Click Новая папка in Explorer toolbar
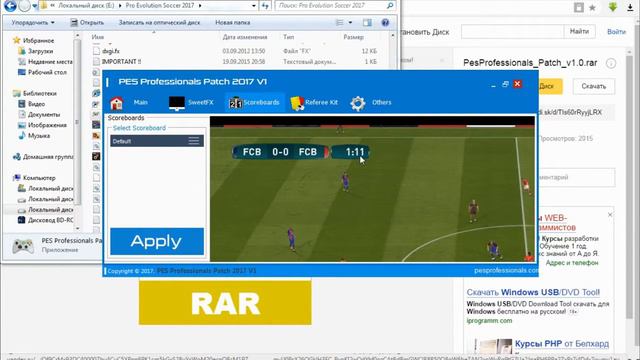 point(233,22)
